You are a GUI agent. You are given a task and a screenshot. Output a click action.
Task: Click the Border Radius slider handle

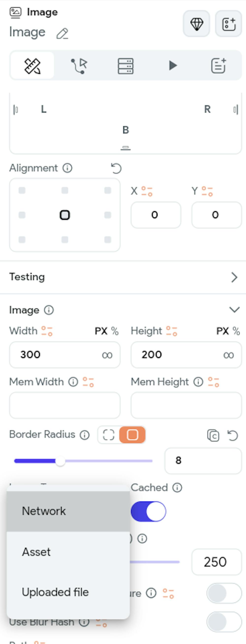(60, 461)
